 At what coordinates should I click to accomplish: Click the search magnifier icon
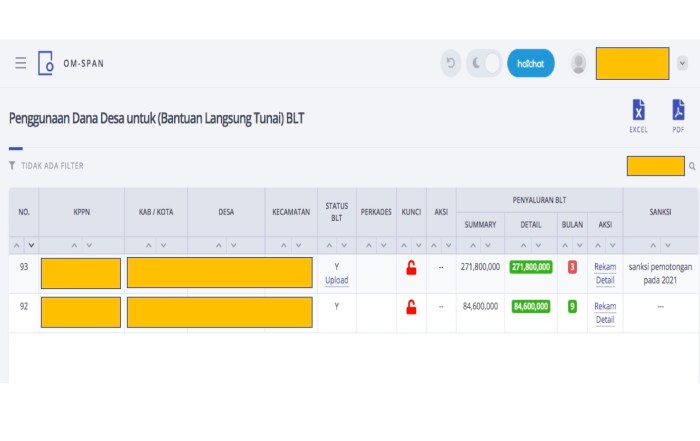[x=692, y=166]
